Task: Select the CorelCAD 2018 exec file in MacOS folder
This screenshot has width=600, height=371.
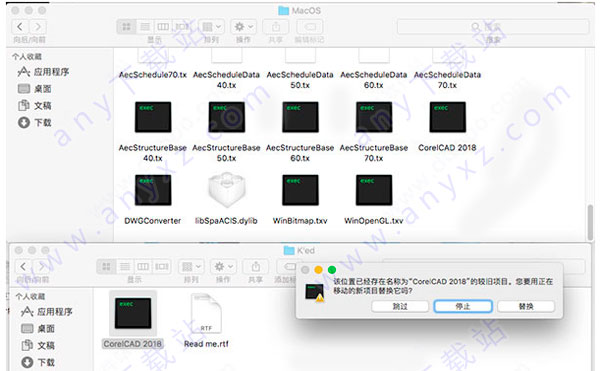Action: click(447, 117)
